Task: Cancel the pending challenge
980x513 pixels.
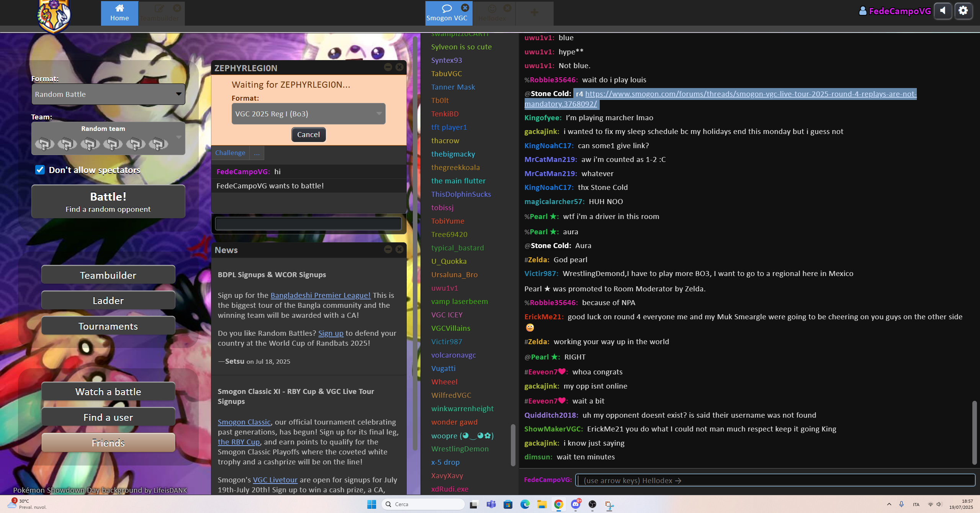Action: (x=308, y=134)
